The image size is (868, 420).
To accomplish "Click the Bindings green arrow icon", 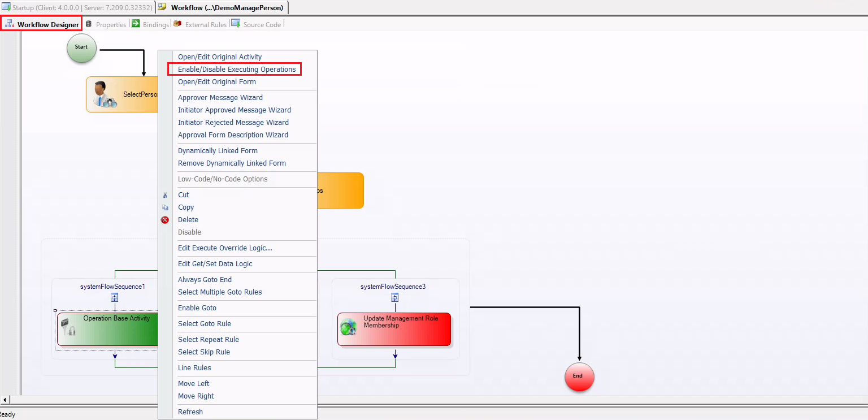I will click(136, 24).
